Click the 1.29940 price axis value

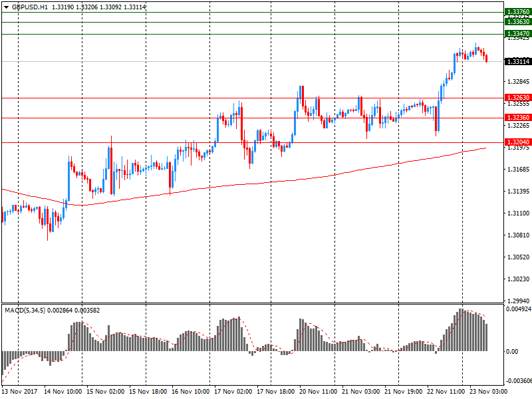tap(518, 301)
